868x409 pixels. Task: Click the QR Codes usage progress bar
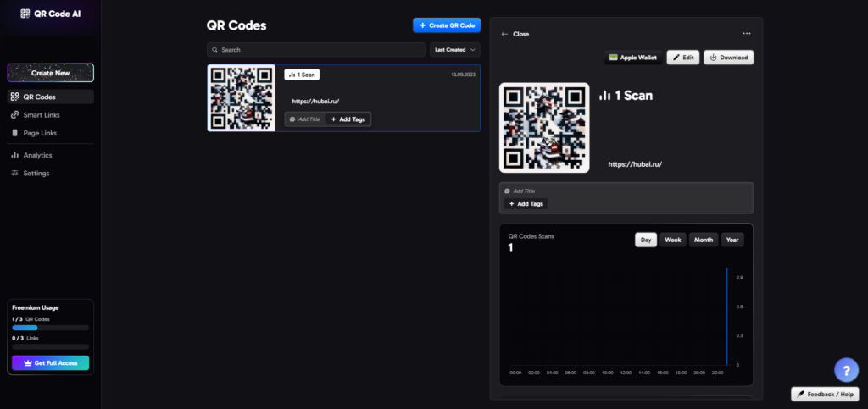tap(50, 328)
